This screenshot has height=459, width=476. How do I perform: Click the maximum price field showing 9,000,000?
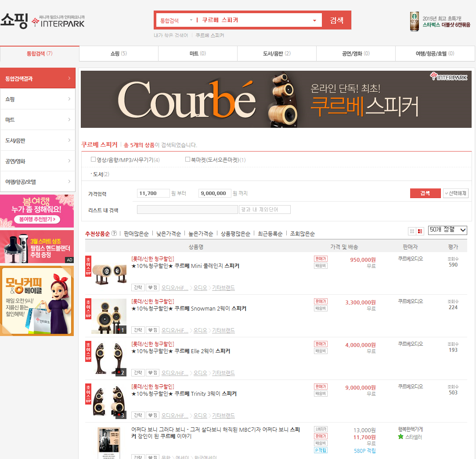(x=215, y=193)
